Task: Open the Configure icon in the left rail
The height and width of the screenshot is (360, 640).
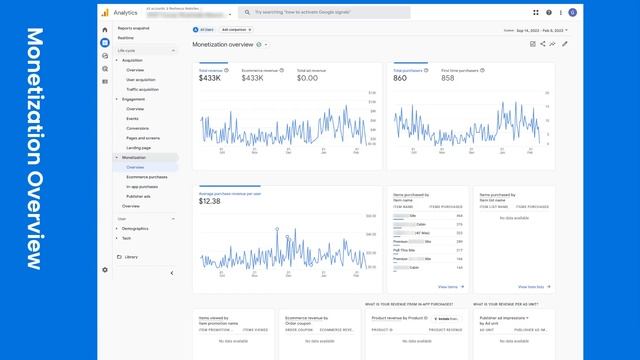Action: point(105,82)
